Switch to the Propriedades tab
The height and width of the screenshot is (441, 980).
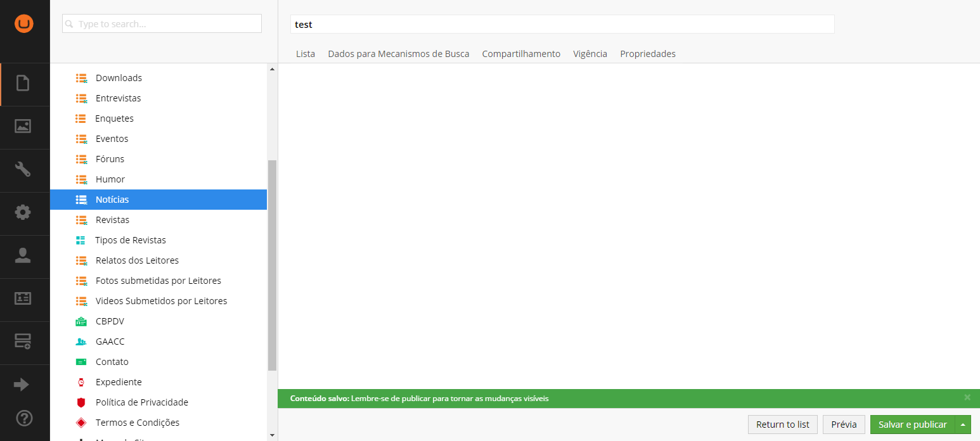[648, 54]
